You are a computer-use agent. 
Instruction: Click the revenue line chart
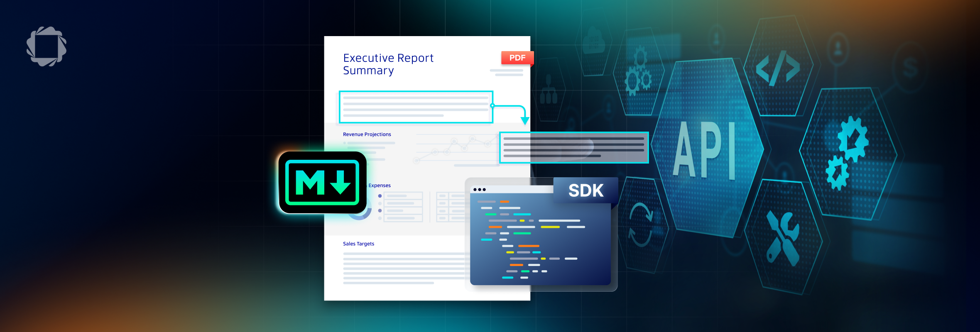pyautogui.click(x=458, y=149)
